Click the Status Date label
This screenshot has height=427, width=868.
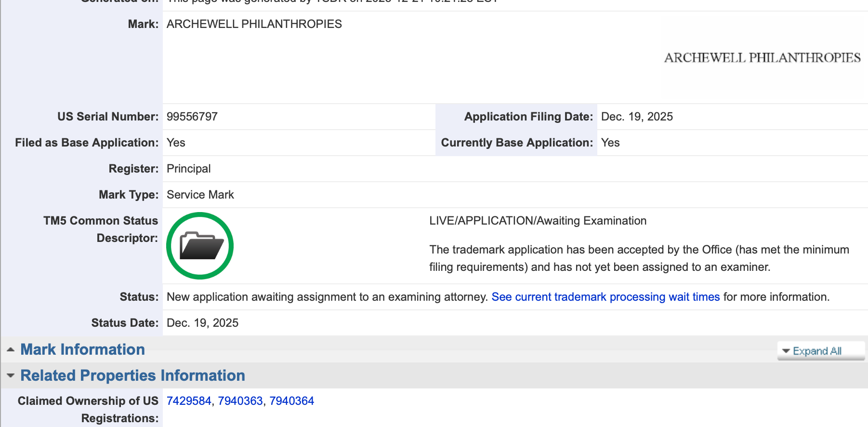(x=125, y=323)
